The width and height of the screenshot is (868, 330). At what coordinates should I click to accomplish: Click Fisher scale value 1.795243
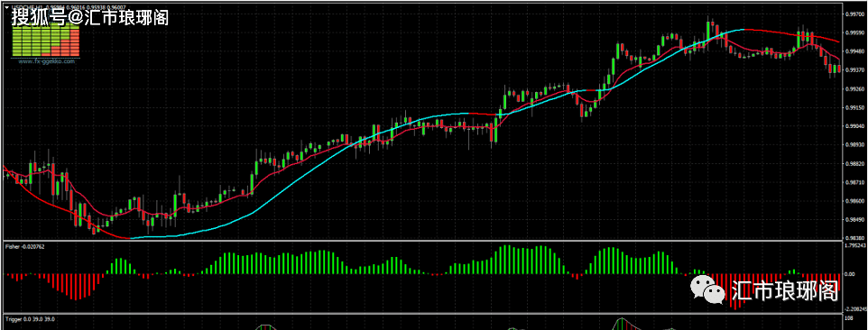pyautogui.click(x=855, y=245)
